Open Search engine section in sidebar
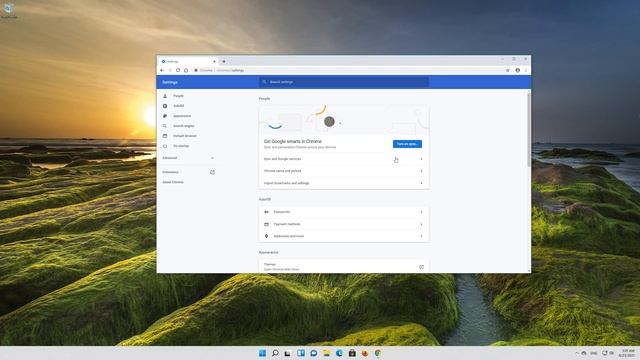 [x=183, y=126]
